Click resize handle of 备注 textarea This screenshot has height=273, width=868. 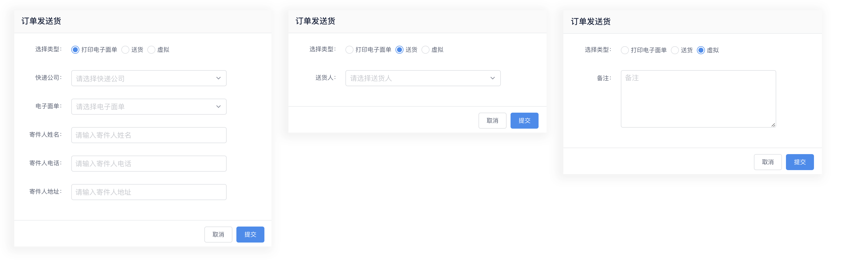773,125
